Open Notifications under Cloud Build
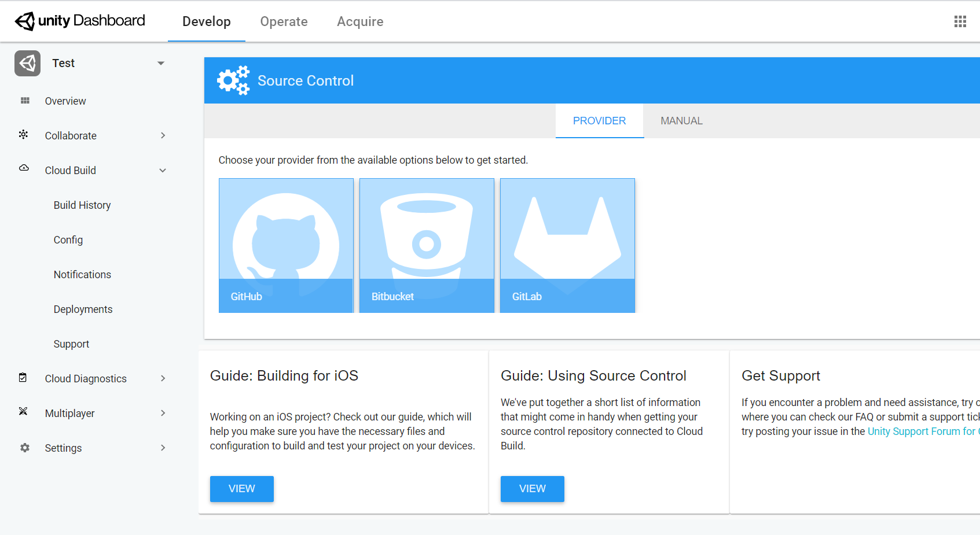 [x=82, y=275]
